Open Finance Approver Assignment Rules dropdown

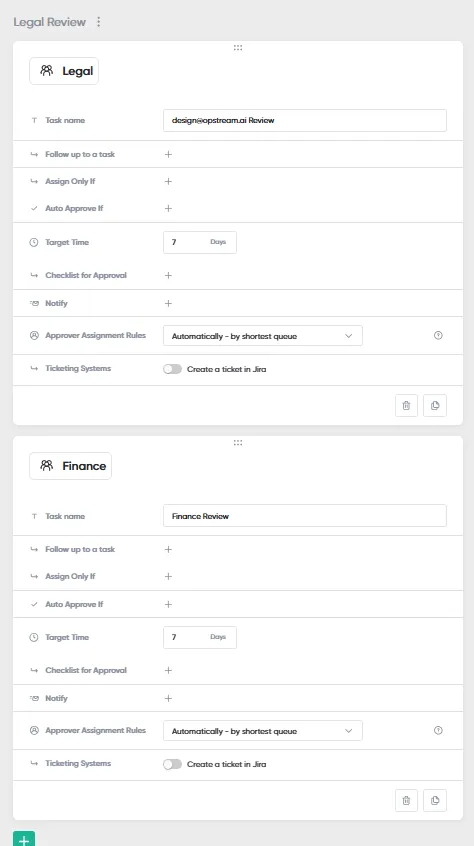(263, 731)
